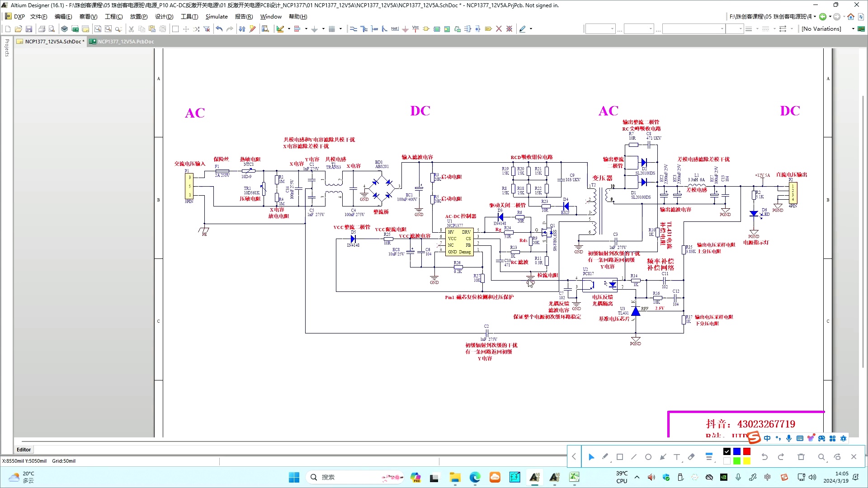Pick the yellow color swatch
The image size is (868, 488).
[x=747, y=461]
